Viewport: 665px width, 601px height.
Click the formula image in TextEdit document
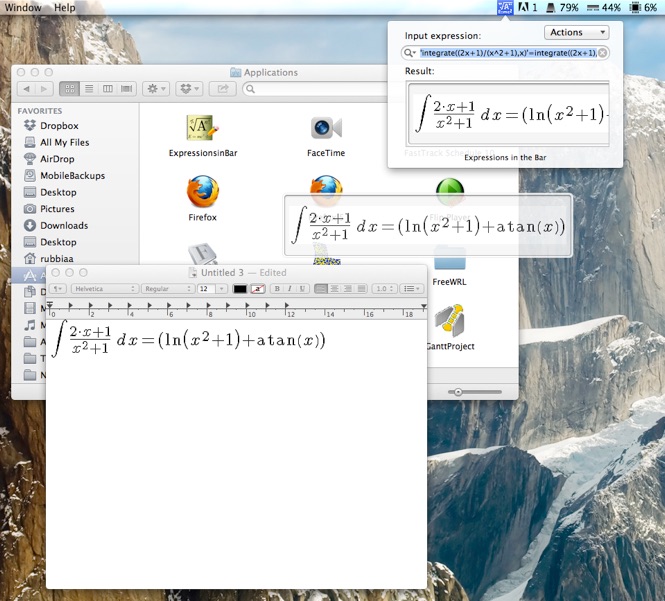tap(188, 339)
